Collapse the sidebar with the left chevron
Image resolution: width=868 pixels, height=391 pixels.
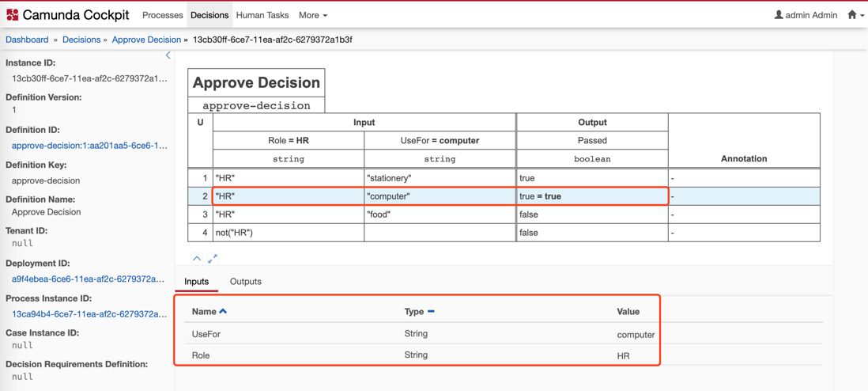point(168,55)
